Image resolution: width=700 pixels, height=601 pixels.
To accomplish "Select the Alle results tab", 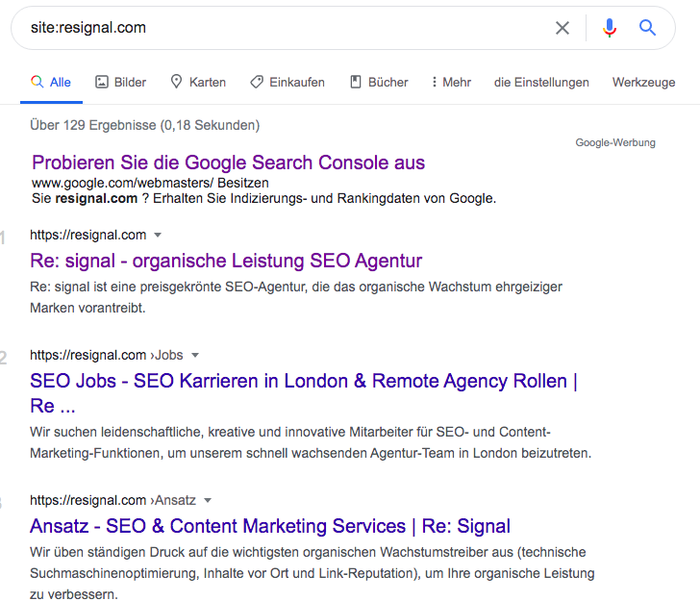I will [x=51, y=82].
